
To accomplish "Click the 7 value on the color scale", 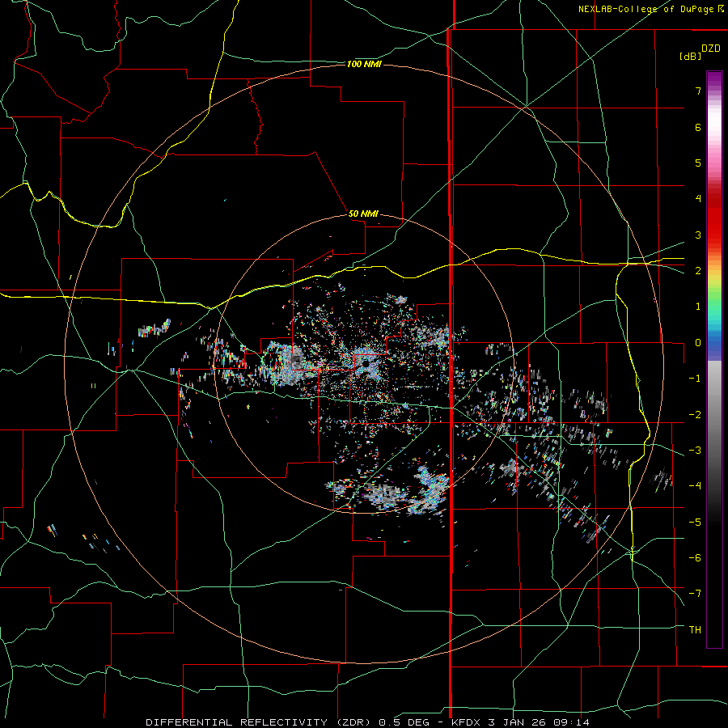I will pos(698,91).
